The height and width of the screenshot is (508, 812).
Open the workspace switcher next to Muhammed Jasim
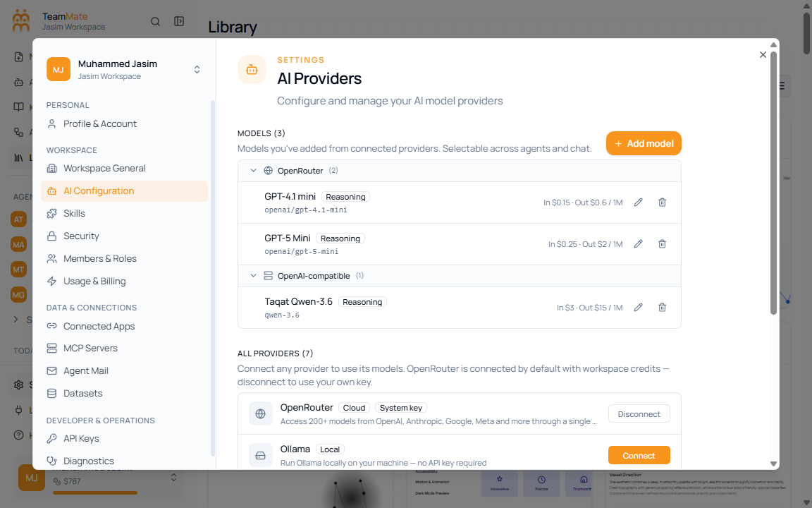[197, 69]
